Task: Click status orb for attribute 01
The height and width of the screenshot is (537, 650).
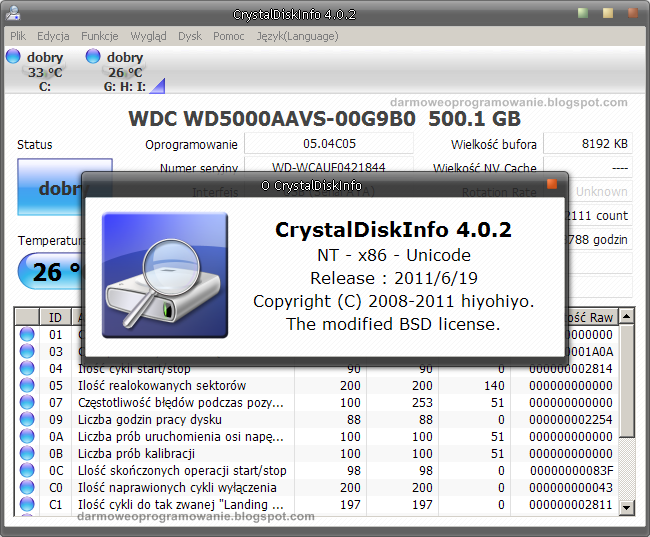Action: tap(27, 334)
